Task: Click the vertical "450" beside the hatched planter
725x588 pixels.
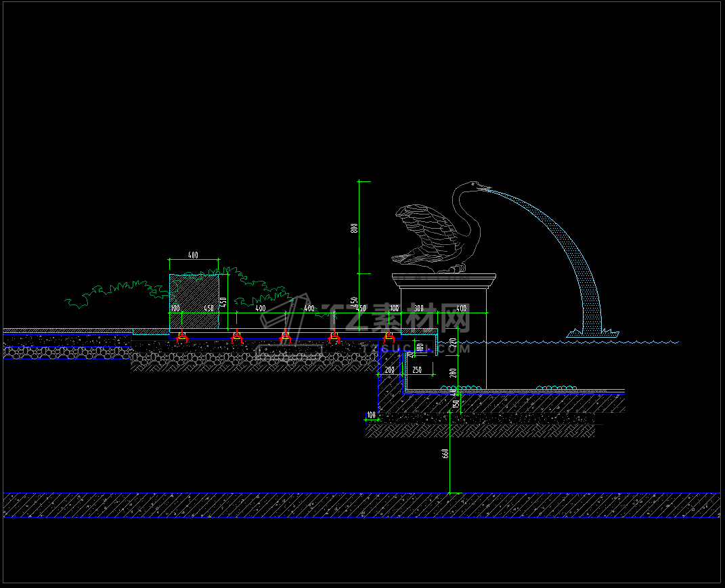Action: click(x=223, y=302)
